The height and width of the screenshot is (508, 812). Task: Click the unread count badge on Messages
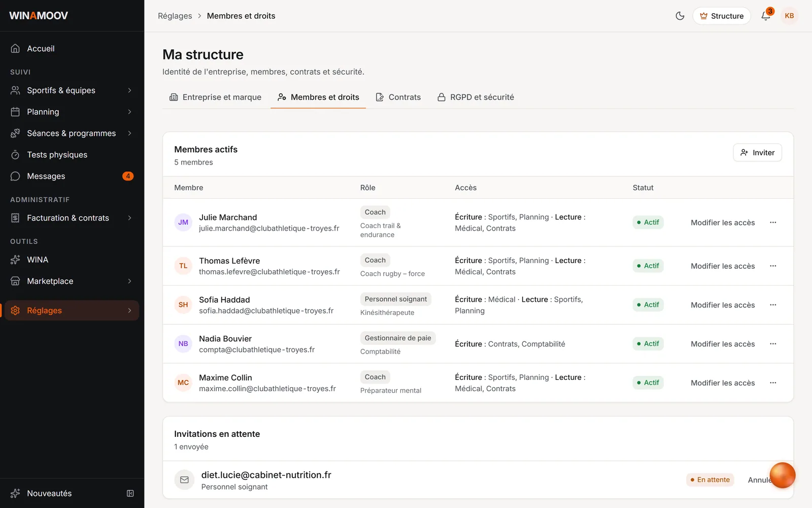[128, 176]
